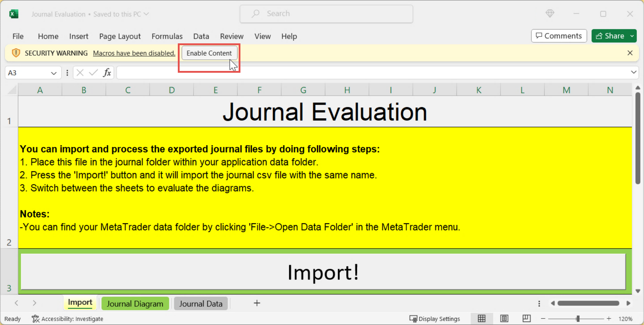The width and height of the screenshot is (644, 325).
Task: Click the vertical scrollbar thumb
Action: coord(638,138)
